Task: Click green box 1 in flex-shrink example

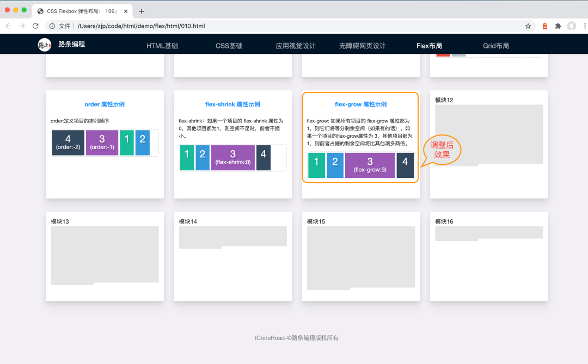Action: (x=187, y=157)
